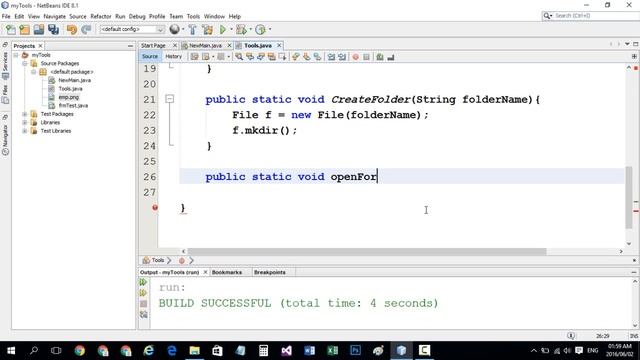
Task: Open the Profile Project dropdown arrow
Action: 269,29
